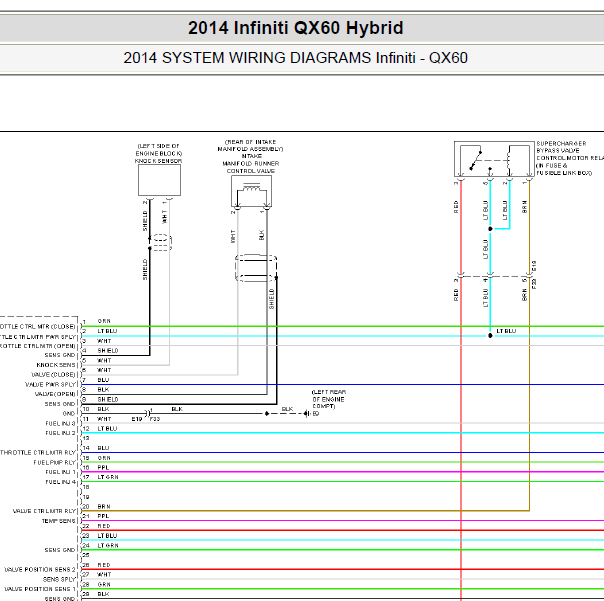This screenshot has height=601, width=604.
Task: Click the "THROTTLE CTRL MTR RLY" pin label
Action: (x=38, y=453)
